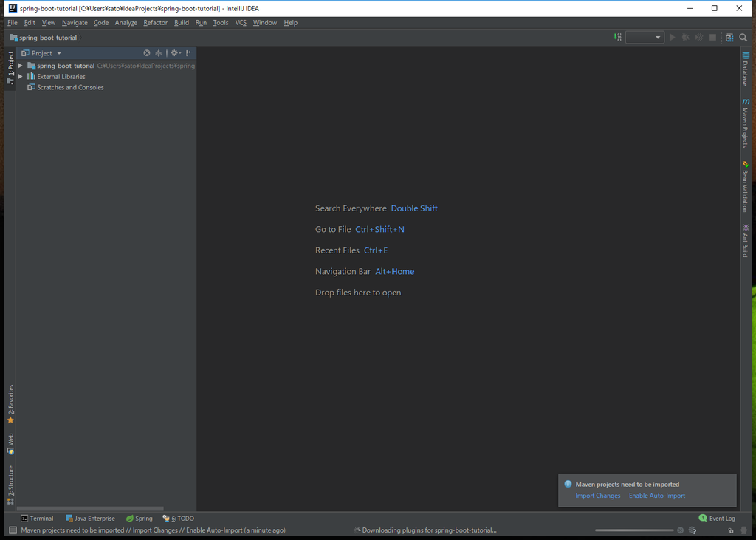Viewport: 756px width, 540px height.
Task: Click the Import Changes link in notification
Action: [x=598, y=496]
